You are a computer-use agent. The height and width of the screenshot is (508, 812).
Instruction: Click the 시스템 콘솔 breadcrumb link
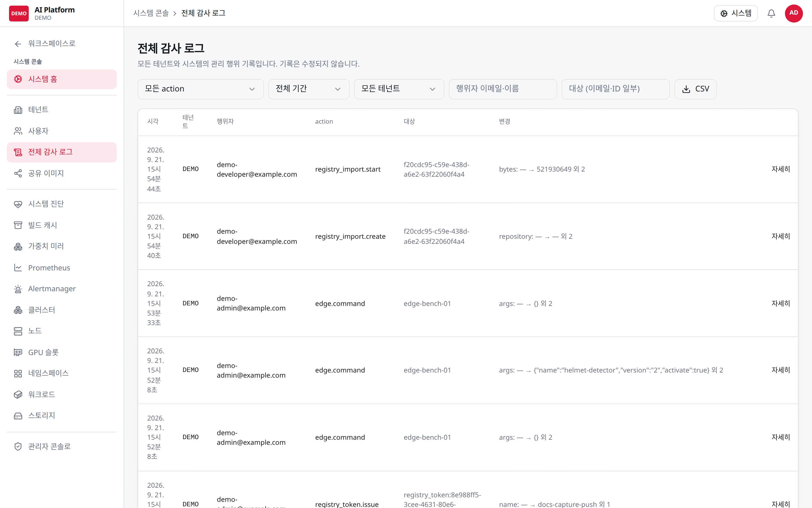pos(151,13)
